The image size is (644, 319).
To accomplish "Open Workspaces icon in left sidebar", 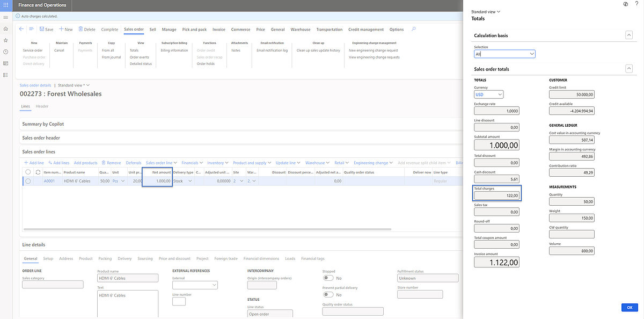I will 5,63.
